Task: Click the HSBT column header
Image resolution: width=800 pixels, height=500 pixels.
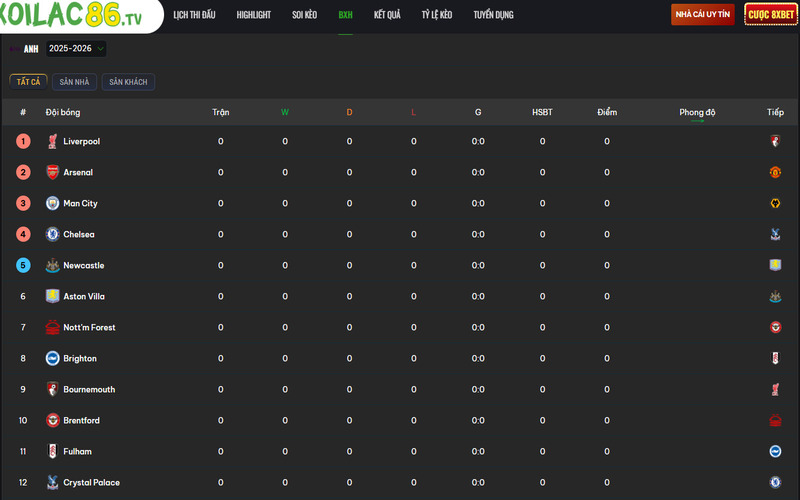Action: pos(542,112)
